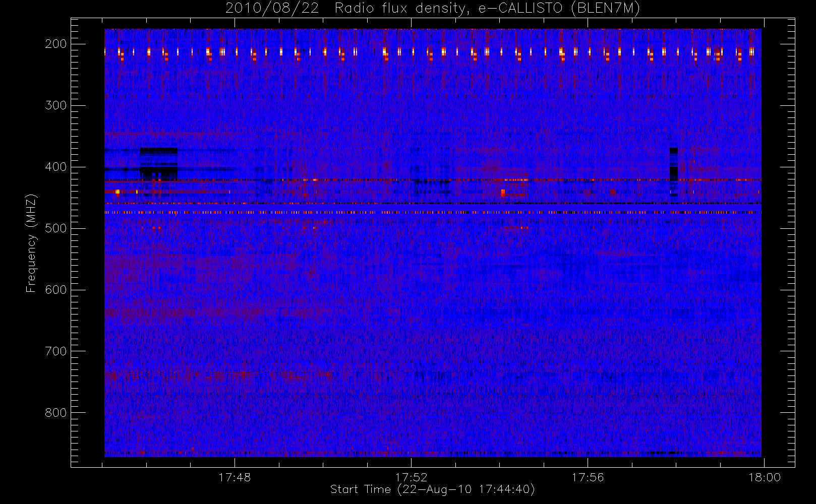
Task: Click the 600 frequency tick label
Action: (56, 290)
